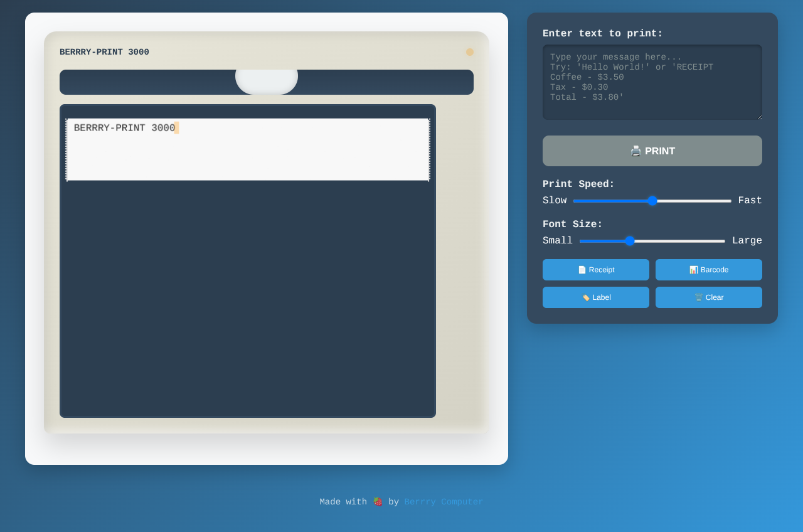Click the Fast label beside the speed slider
The width and height of the screenshot is (803, 532).
click(x=750, y=200)
